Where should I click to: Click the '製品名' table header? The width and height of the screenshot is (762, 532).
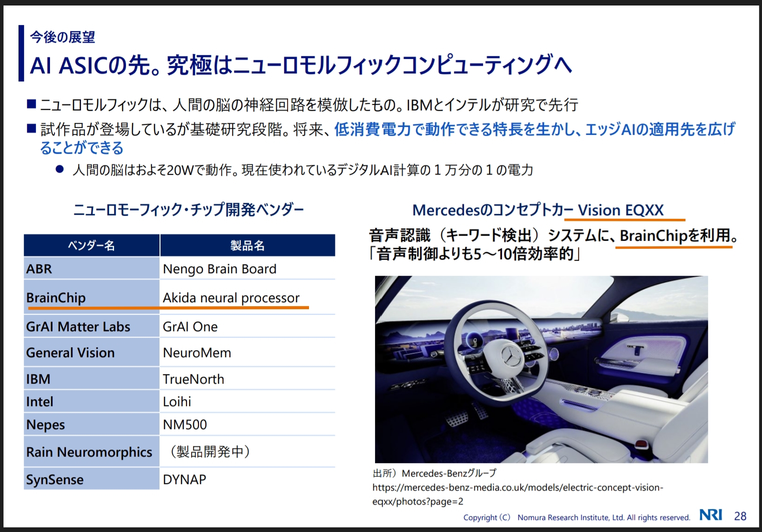click(247, 245)
